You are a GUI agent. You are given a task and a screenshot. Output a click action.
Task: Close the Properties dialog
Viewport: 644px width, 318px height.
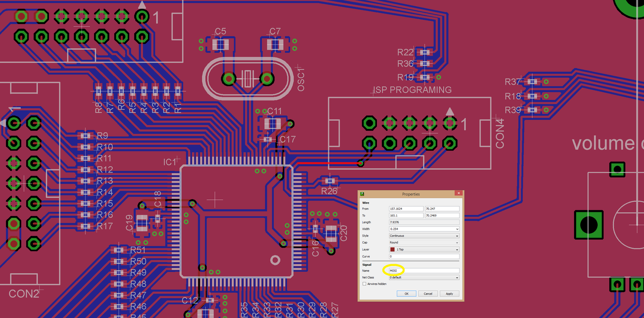tap(458, 193)
